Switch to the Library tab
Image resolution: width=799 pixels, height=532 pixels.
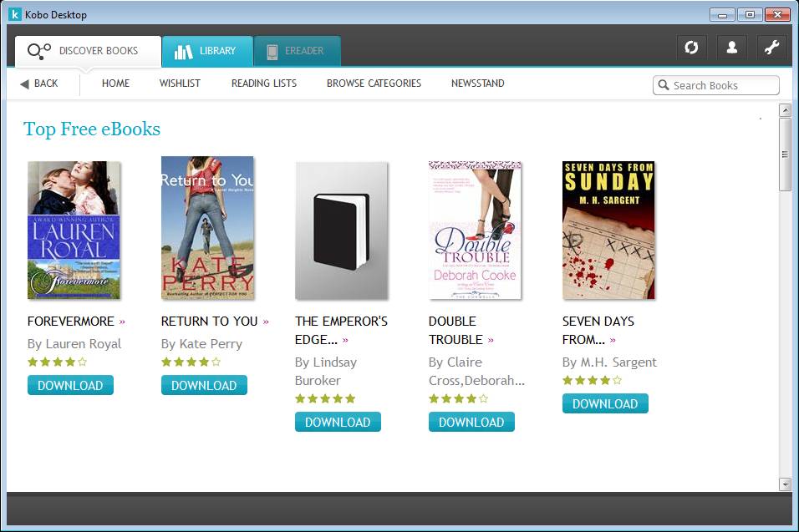[207, 51]
